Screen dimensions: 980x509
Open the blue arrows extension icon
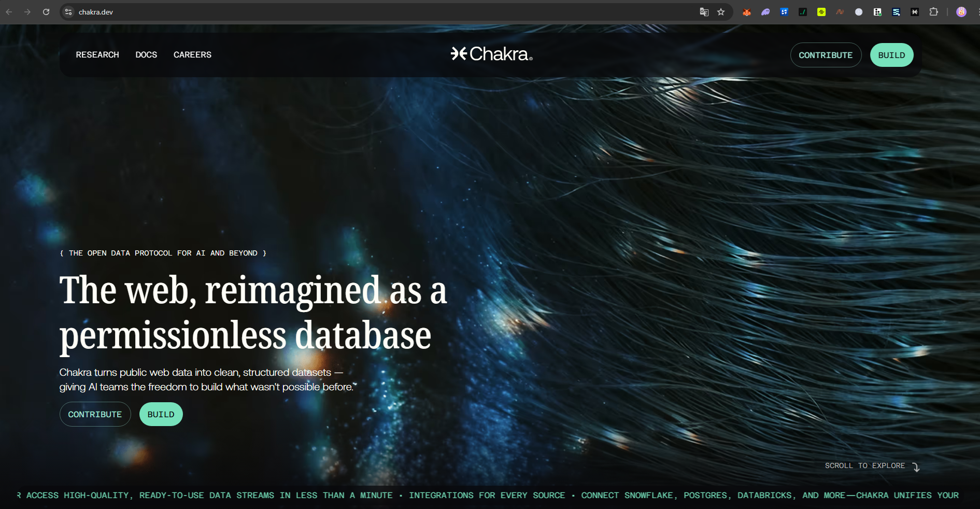(784, 12)
